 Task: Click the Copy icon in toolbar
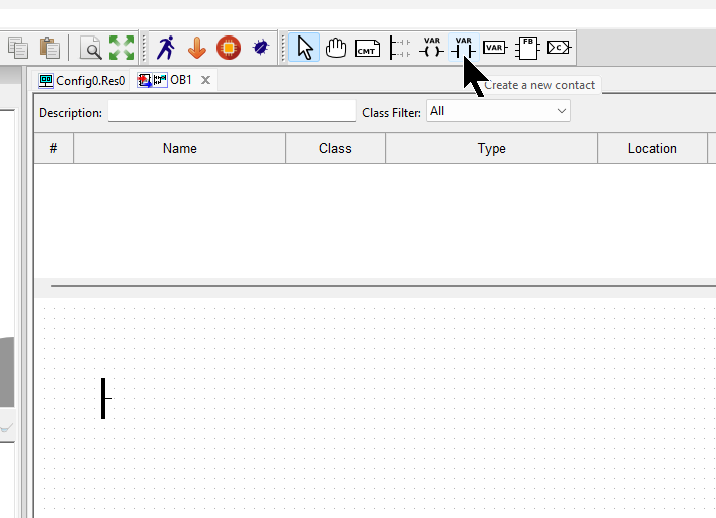click(17, 47)
